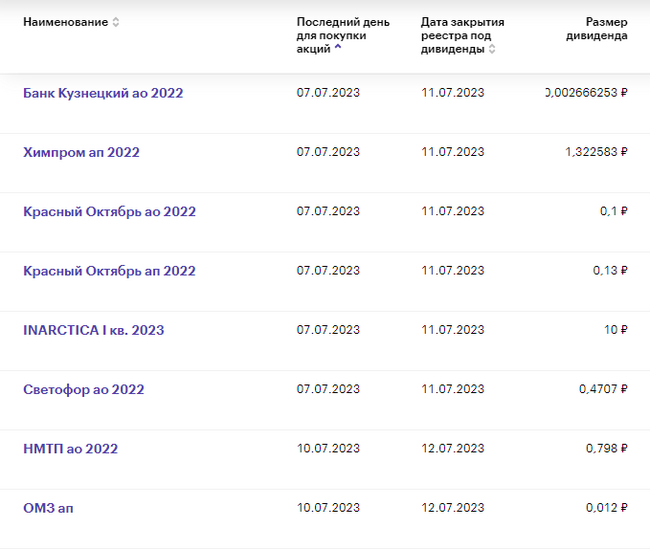Click 11.07.2023 registry date in Химпром row
This screenshot has width=650, height=549.
pos(453,152)
